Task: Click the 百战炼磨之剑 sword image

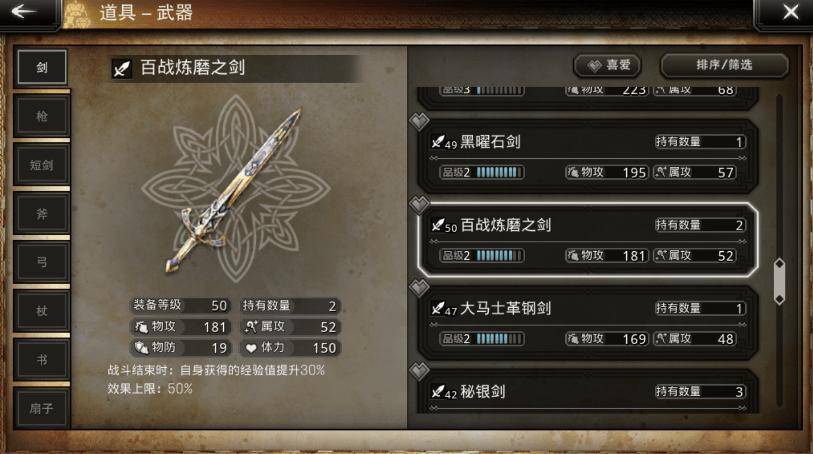Action: (233, 190)
